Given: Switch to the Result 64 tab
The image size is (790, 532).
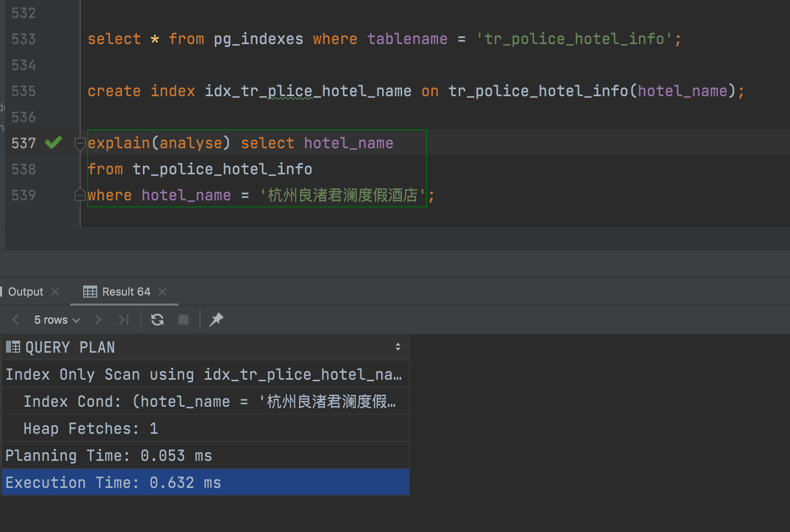Looking at the screenshot, I should pos(126,292).
